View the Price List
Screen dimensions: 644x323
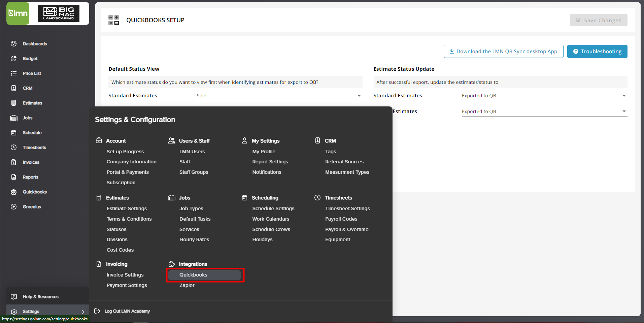click(x=32, y=73)
